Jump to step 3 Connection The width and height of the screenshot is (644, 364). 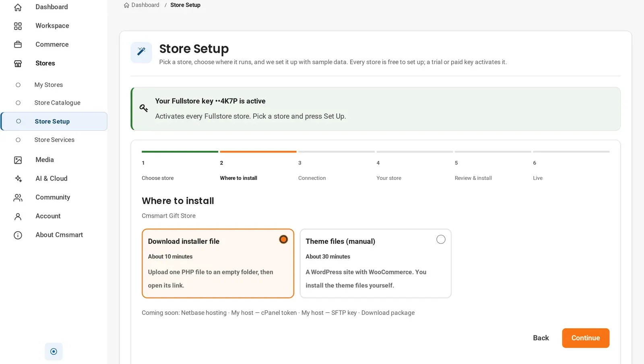[336, 167]
